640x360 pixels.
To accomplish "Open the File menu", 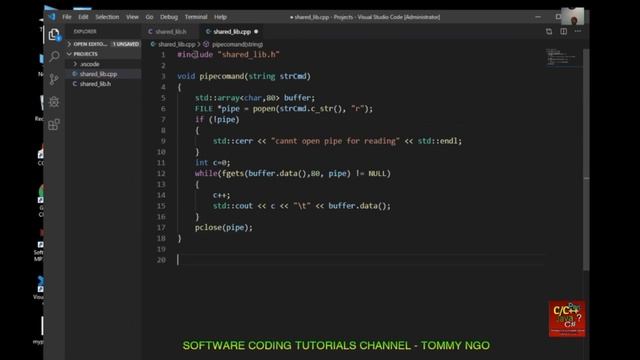I will coord(67,17).
